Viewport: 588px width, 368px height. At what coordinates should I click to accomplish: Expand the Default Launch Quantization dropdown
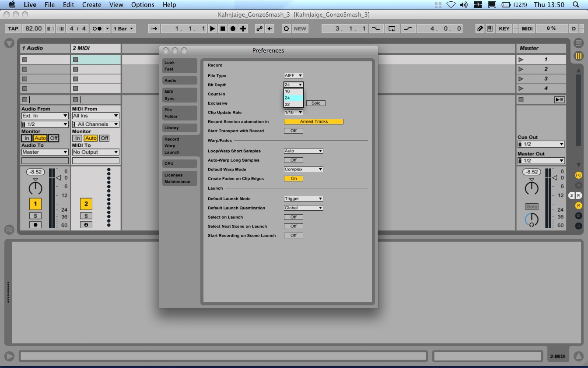point(303,208)
